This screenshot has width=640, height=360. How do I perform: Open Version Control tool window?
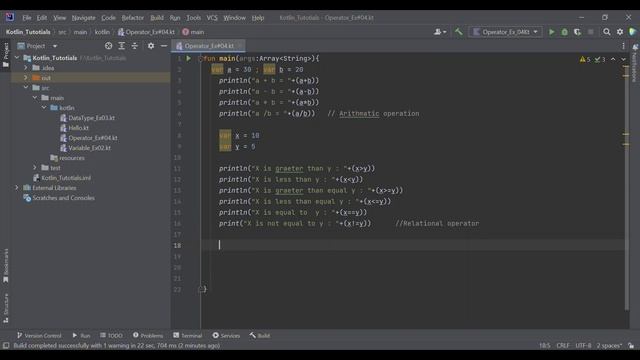coord(39,336)
